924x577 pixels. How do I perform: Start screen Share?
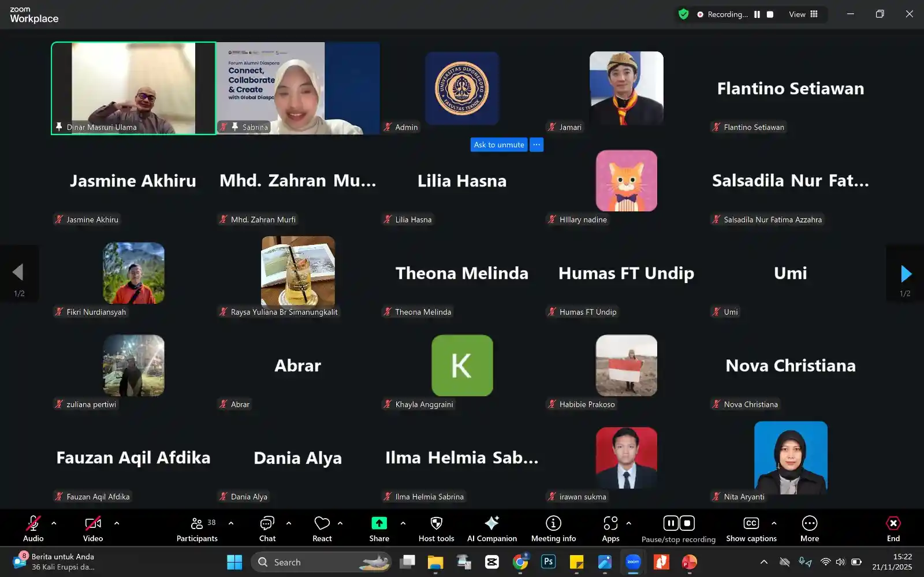pyautogui.click(x=379, y=528)
